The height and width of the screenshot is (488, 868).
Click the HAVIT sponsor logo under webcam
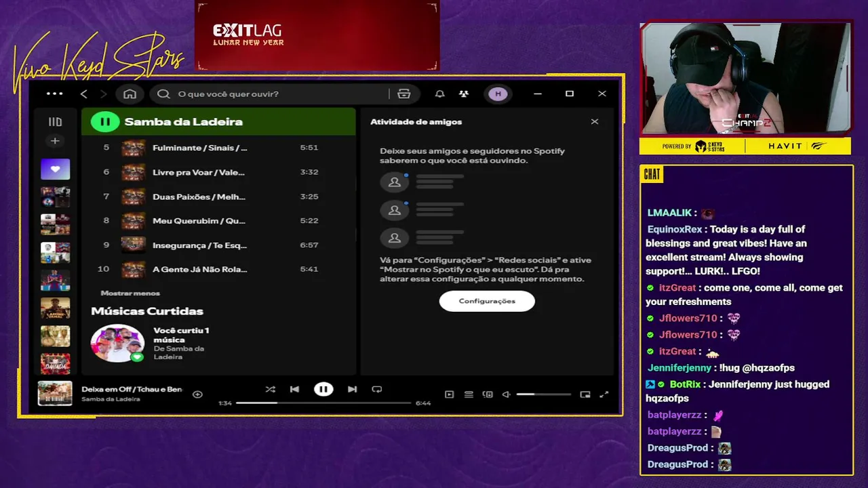[x=785, y=146]
